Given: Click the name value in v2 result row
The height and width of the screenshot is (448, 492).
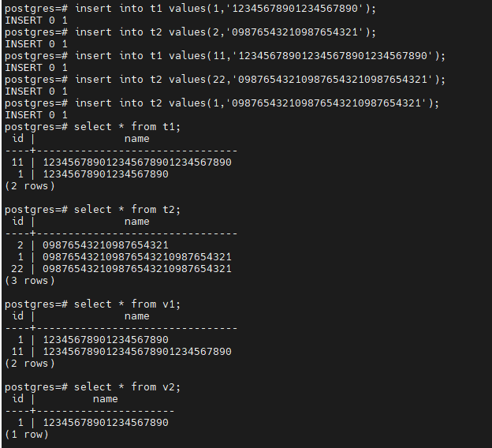Looking at the screenshot, I should 105,423.
